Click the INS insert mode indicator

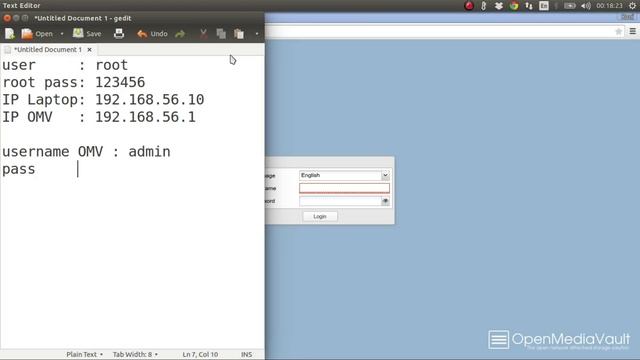(x=246, y=354)
